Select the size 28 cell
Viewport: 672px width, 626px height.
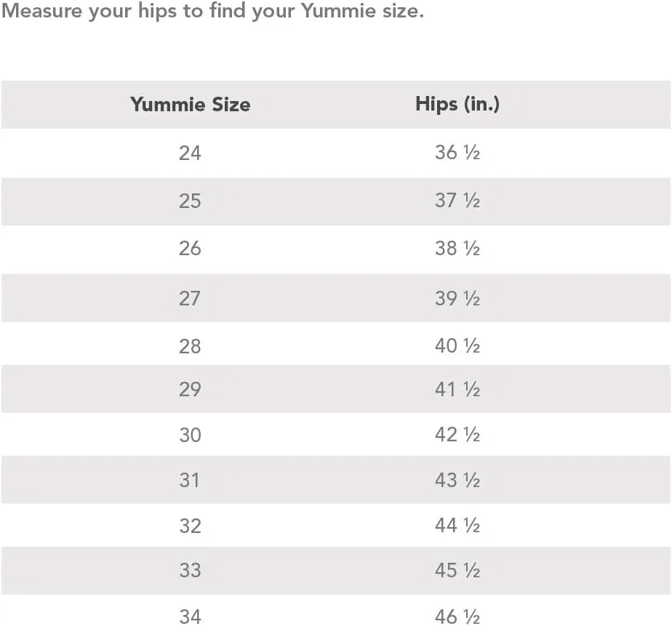190,346
